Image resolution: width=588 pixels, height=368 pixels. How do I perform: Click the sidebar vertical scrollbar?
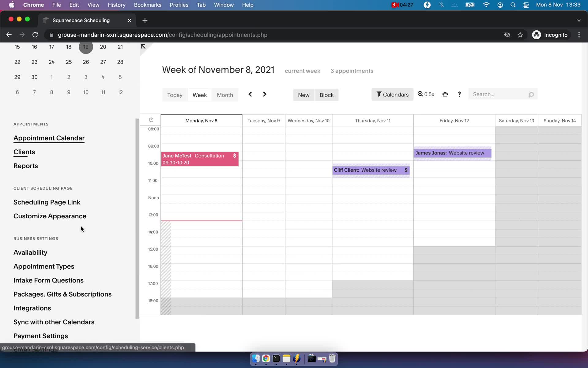tap(137, 218)
